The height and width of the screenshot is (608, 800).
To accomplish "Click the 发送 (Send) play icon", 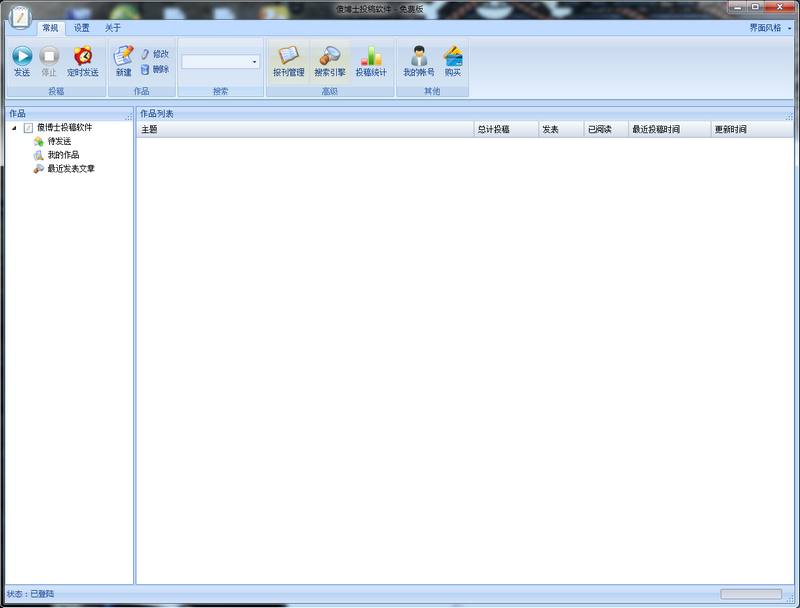I will click(22, 57).
